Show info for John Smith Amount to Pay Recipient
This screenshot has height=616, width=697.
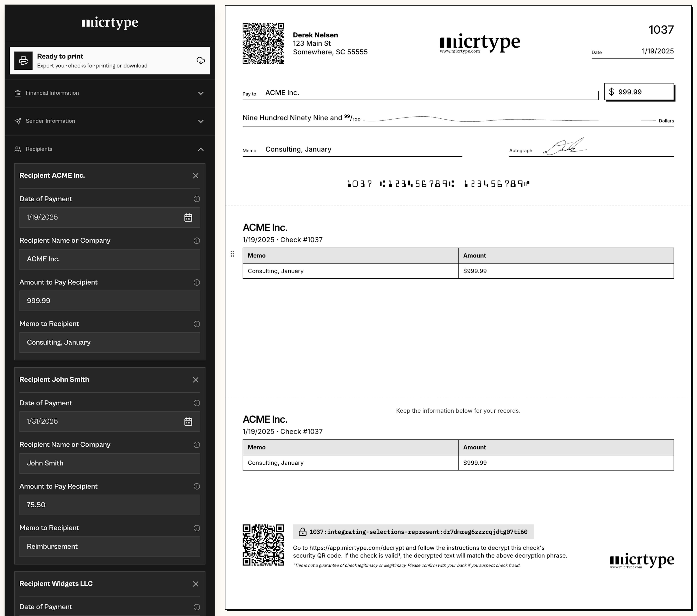tap(197, 486)
